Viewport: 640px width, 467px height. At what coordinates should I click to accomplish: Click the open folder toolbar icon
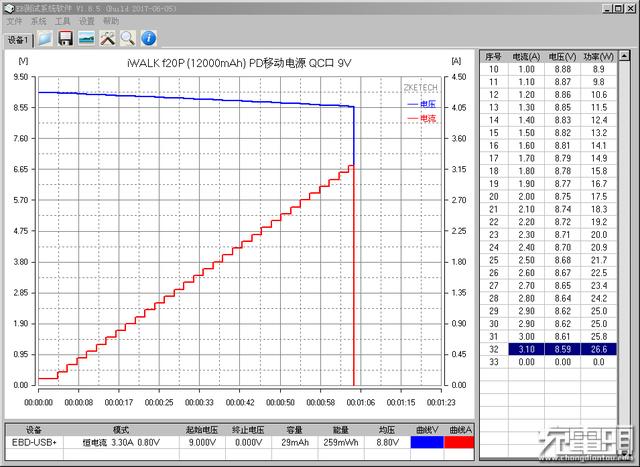45,38
